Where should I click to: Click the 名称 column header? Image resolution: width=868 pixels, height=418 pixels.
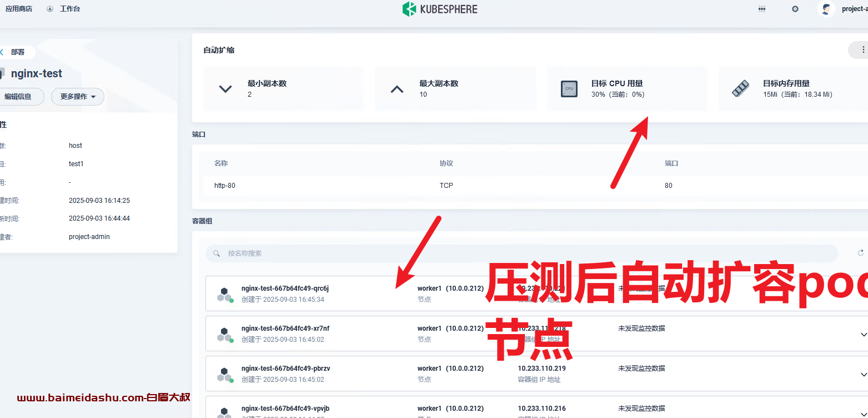[x=221, y=163]
